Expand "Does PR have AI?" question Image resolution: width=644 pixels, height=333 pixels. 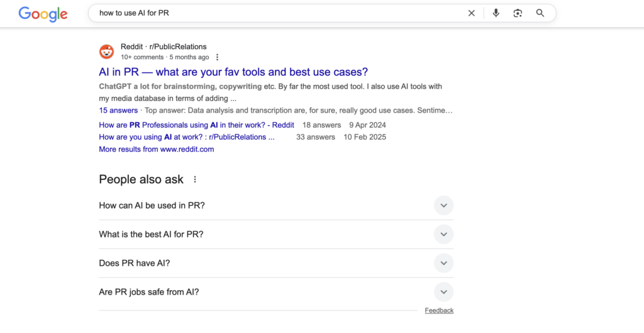coord(443,263)
